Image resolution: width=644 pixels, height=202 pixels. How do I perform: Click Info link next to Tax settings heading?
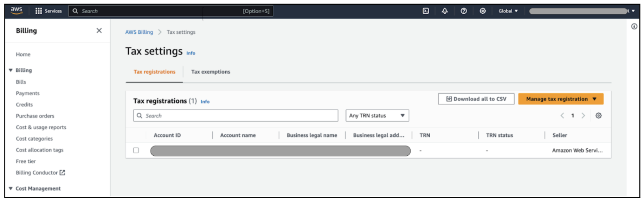pos(191,53)
